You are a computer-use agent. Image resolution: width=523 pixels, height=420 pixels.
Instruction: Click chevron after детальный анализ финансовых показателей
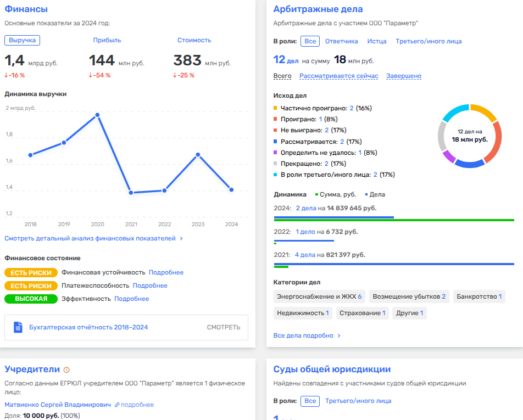click(x=181, y=239)
